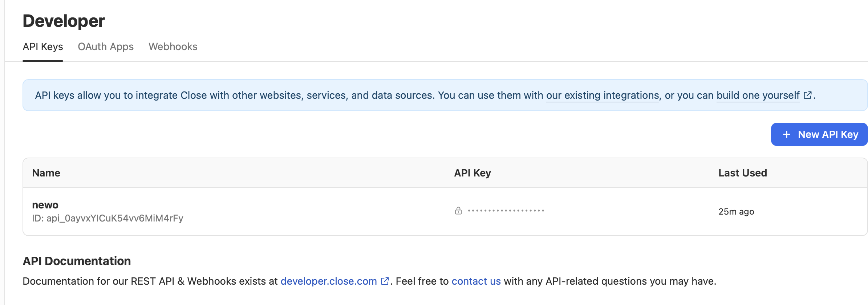Open the 'contact us' link

[476, 281]
